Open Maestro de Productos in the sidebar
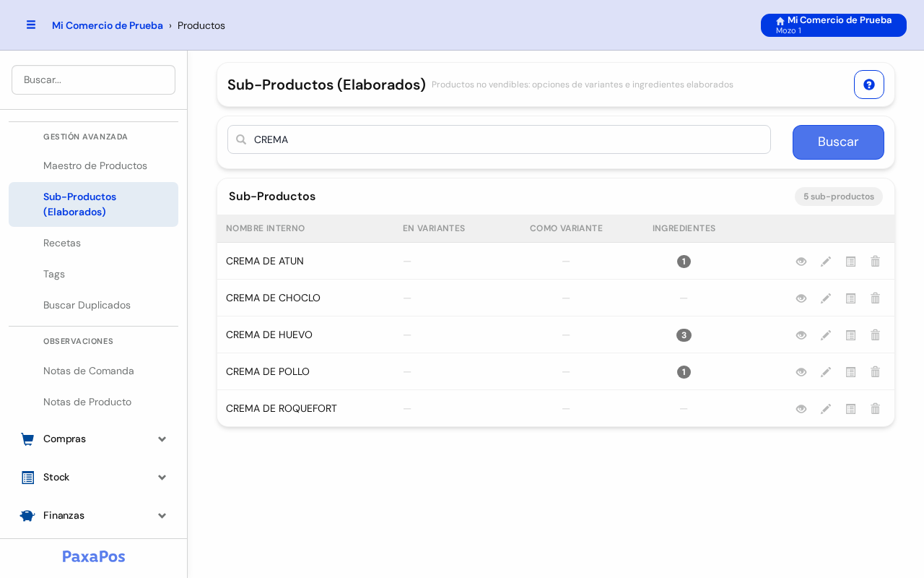 (94, 166)
